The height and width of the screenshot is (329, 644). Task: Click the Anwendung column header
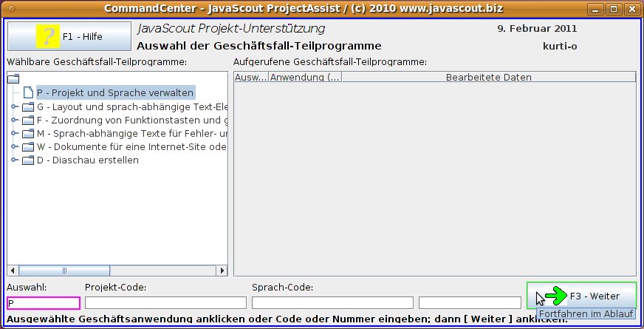click(305, 77)
